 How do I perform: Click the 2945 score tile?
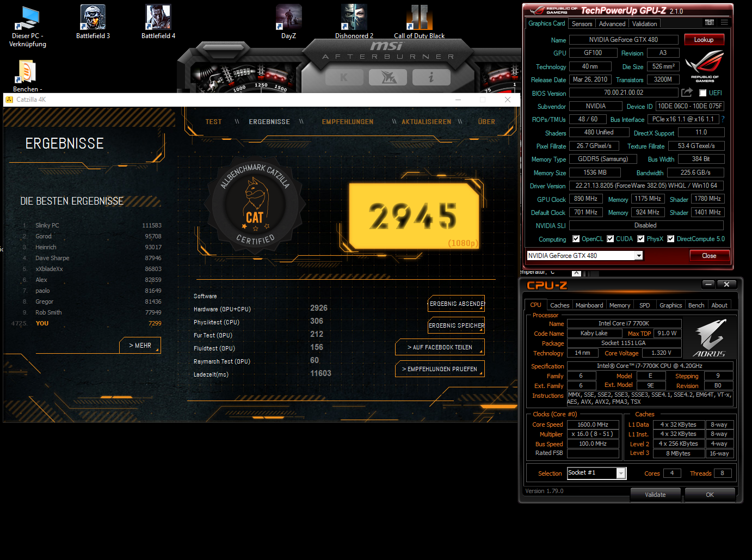[414, 216]
